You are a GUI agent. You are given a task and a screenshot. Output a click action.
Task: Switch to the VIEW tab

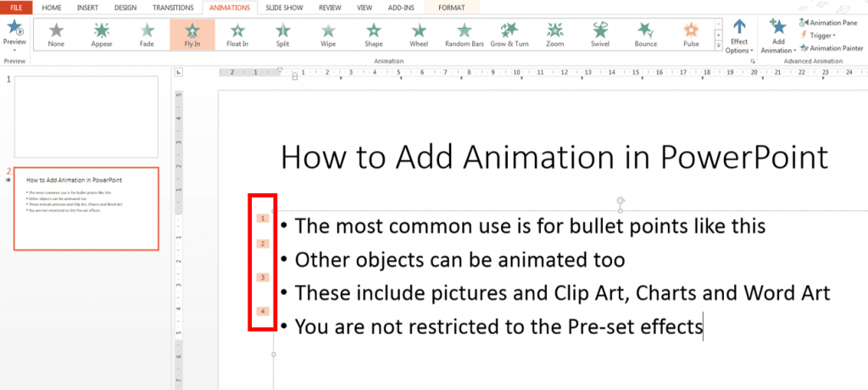pyautogui.click(x=364, y=8)
